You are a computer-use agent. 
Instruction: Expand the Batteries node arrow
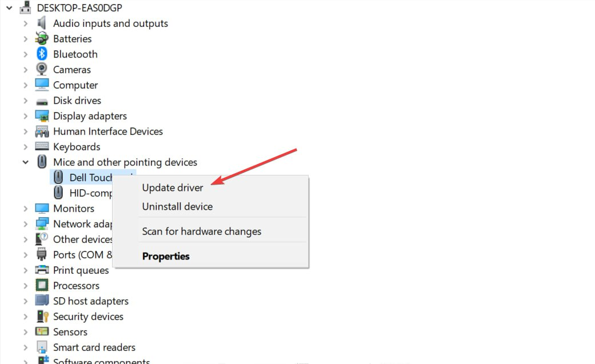point(25,39)
